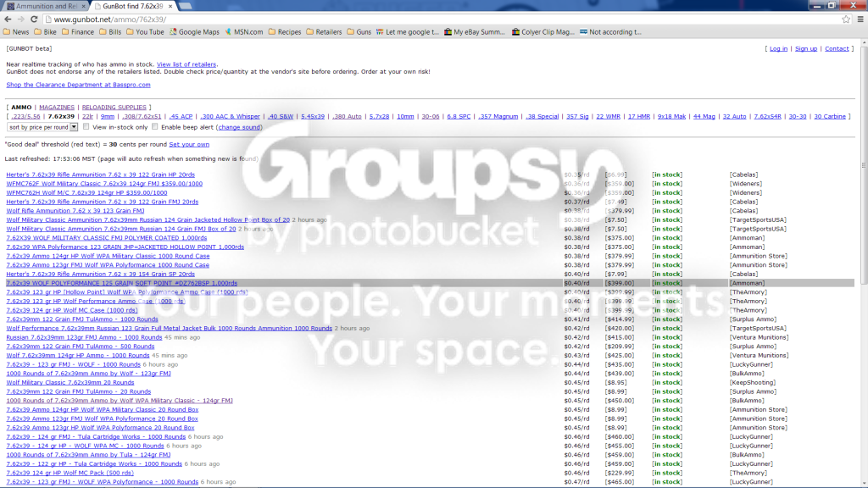Open the Bike bookmark folder

tap(46, 32)
